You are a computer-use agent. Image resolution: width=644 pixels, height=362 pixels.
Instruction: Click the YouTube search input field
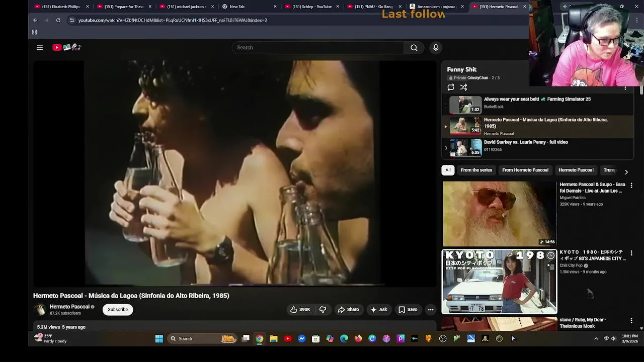tap(318, 48)
